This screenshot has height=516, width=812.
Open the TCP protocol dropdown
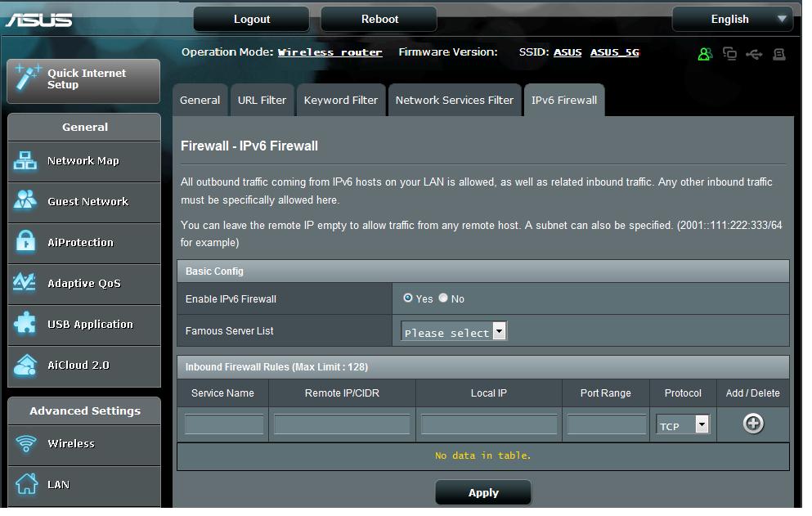tap(683, 424)
